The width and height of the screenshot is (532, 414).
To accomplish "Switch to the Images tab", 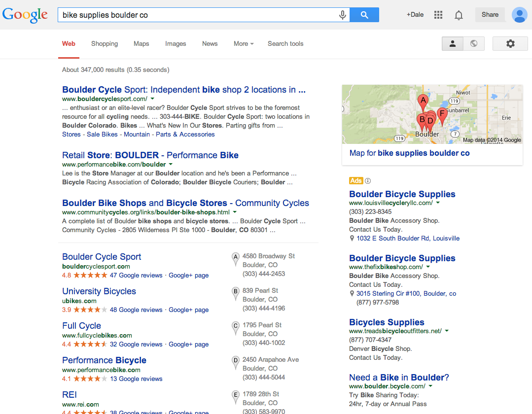I will pyautogui.click(x=176, y=44).
